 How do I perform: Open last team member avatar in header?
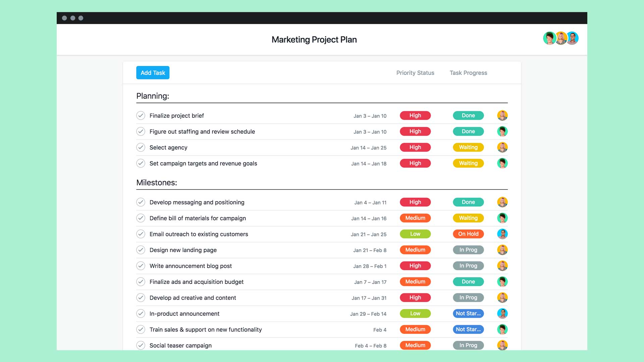tap(573, 38)
